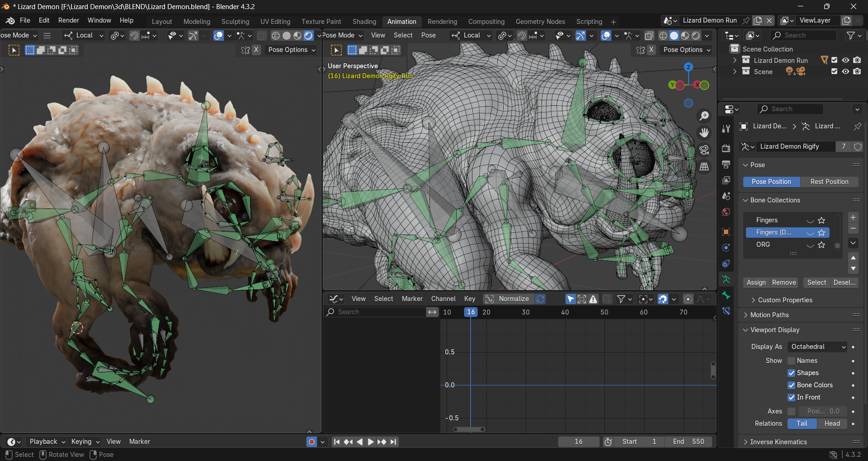Open the Bone properties tab
The height and width of the screenshot is (461, 868).
(726, 295)
